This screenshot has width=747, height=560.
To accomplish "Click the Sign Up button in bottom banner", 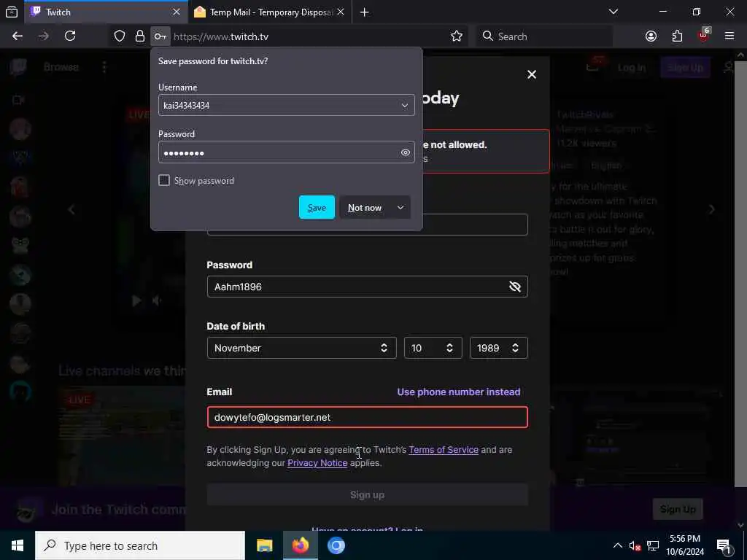I will [678, 509].
